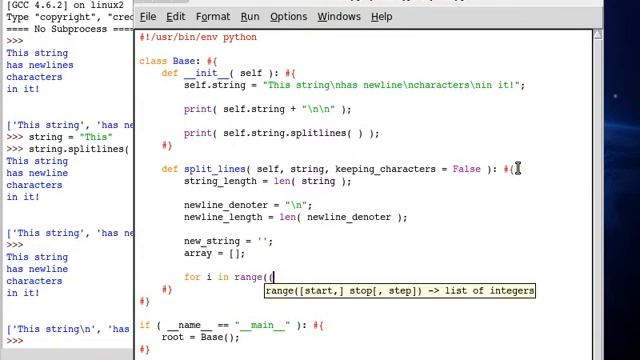Open the Format menu
Screen dimensions: 640x360
[x=213, y=17]
